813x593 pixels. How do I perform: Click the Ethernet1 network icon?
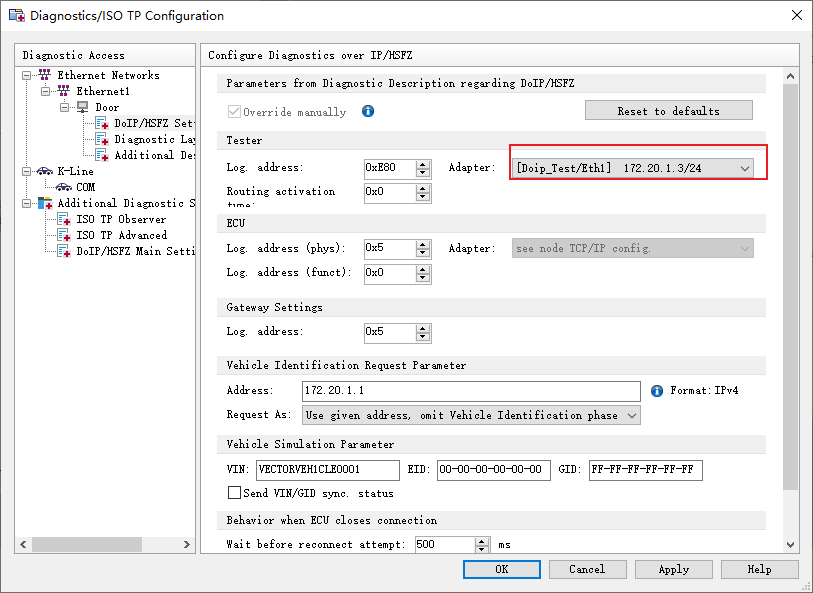pos(64,91)
